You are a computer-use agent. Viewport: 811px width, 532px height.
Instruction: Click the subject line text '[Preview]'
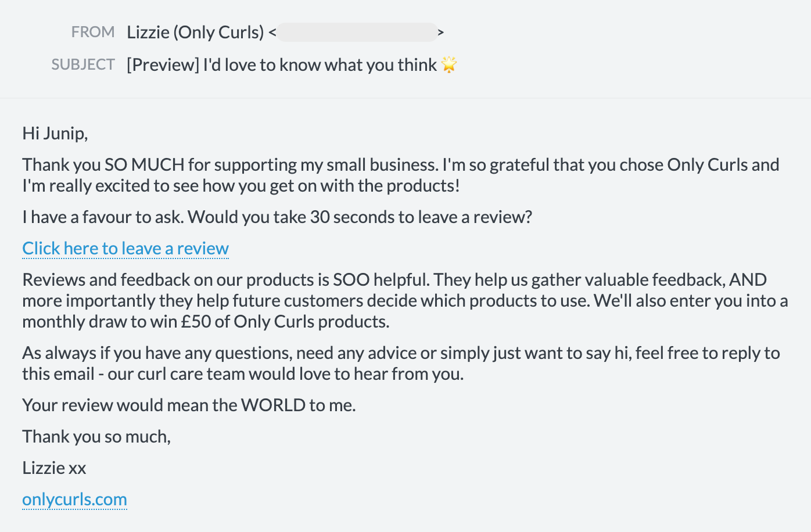(x=163, y=65)
